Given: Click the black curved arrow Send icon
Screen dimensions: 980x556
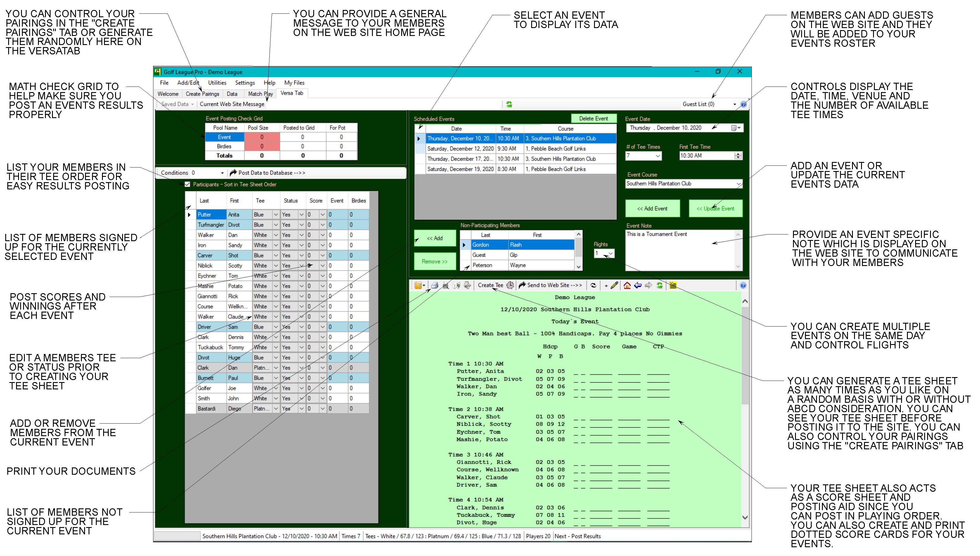Looking at the screenshot, I should [x=522, y=285].
